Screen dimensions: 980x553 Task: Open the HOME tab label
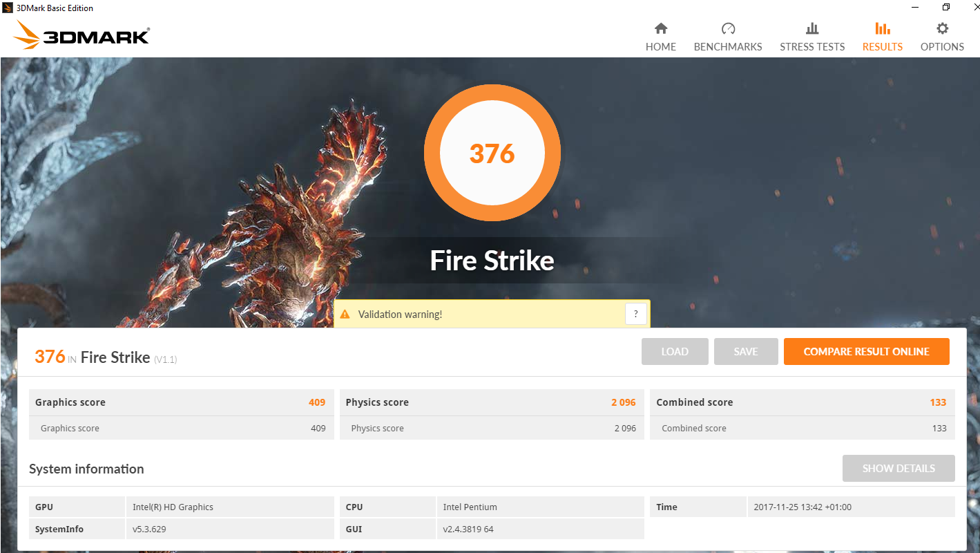[x=661, y=47]
